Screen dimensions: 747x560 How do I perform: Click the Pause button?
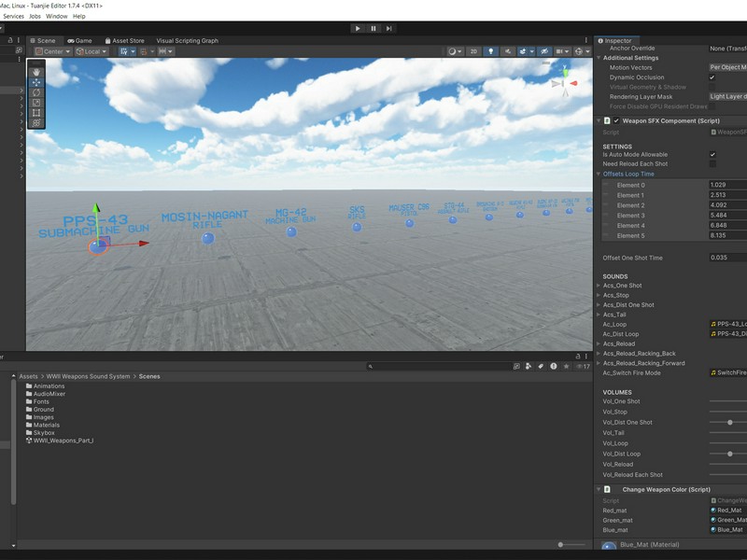(x=373, y=29)
